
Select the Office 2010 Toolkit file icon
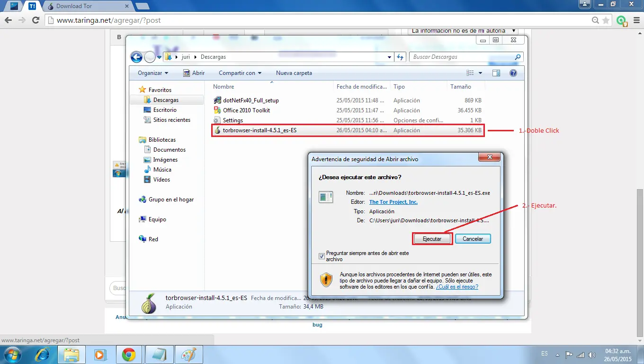(217, 110)
